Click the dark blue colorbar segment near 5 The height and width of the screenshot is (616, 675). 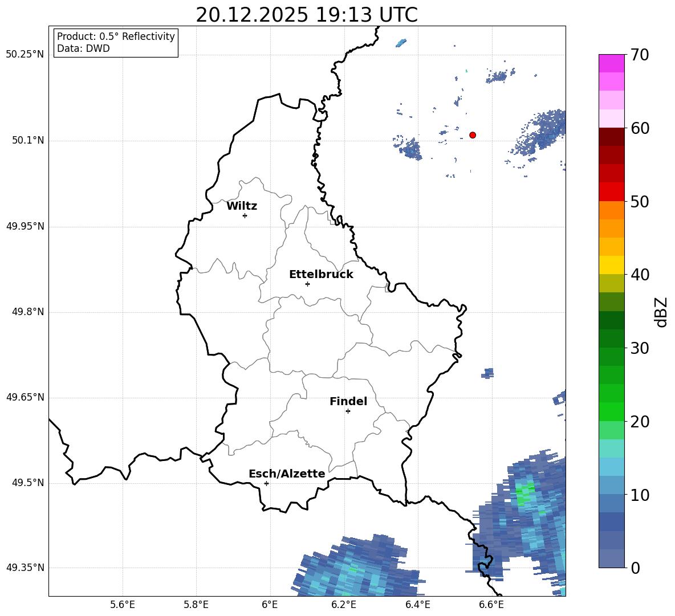[611, 521]
